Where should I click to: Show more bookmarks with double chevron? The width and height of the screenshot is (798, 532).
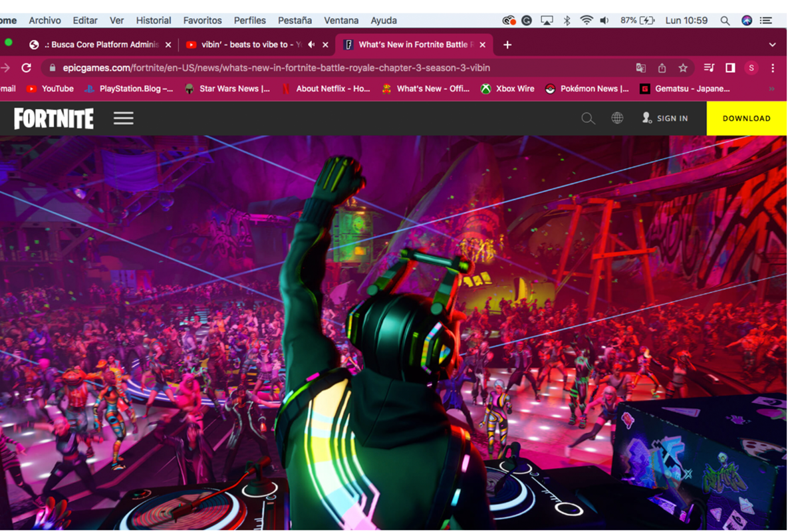tap(772, 88)
